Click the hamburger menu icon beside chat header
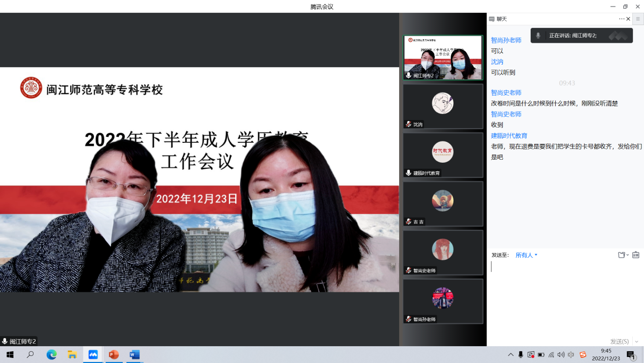The height and width of the screenshot is (363, 644). click(638, 19)
